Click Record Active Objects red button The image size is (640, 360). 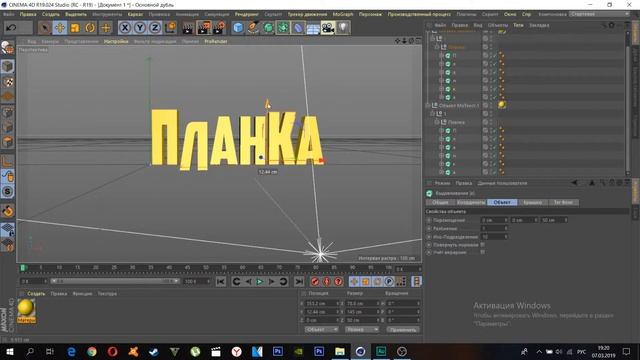click(x=315, y=281)
